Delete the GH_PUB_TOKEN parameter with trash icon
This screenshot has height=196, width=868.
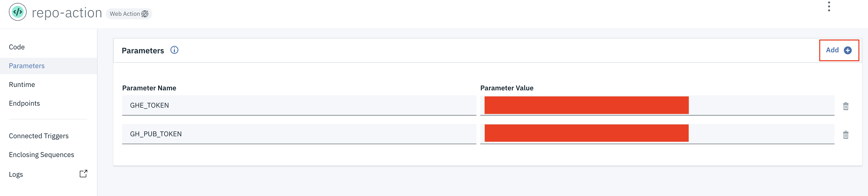[846, 135]
